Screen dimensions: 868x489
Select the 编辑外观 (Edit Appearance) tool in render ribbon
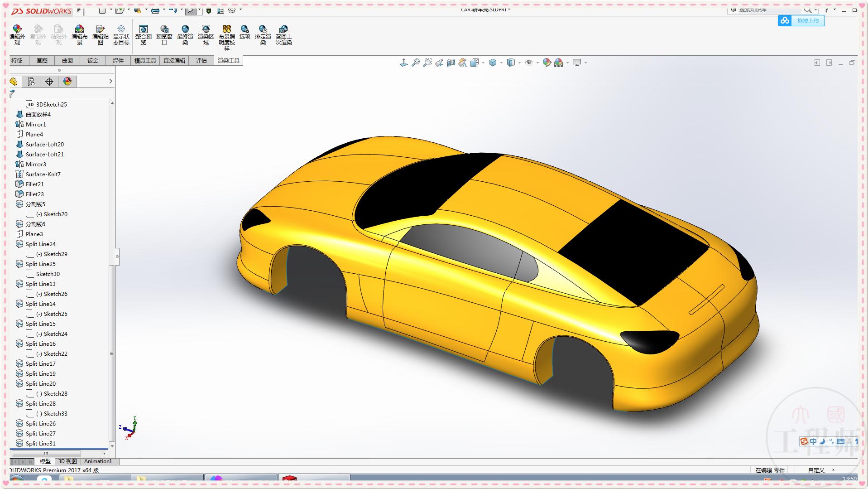tap(16, 35)
